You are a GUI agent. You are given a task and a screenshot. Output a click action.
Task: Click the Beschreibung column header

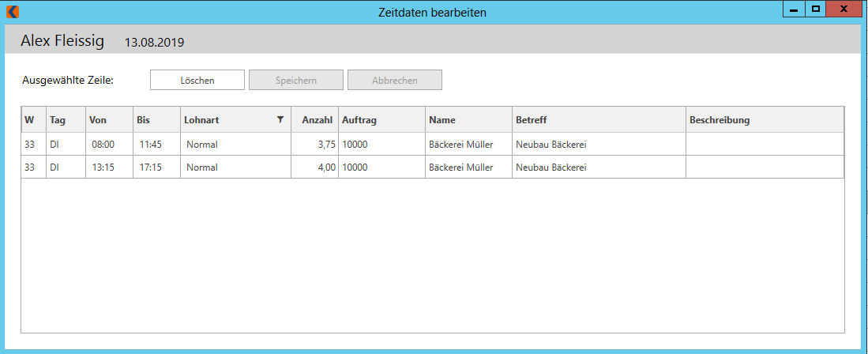click(x=765, y=119)
